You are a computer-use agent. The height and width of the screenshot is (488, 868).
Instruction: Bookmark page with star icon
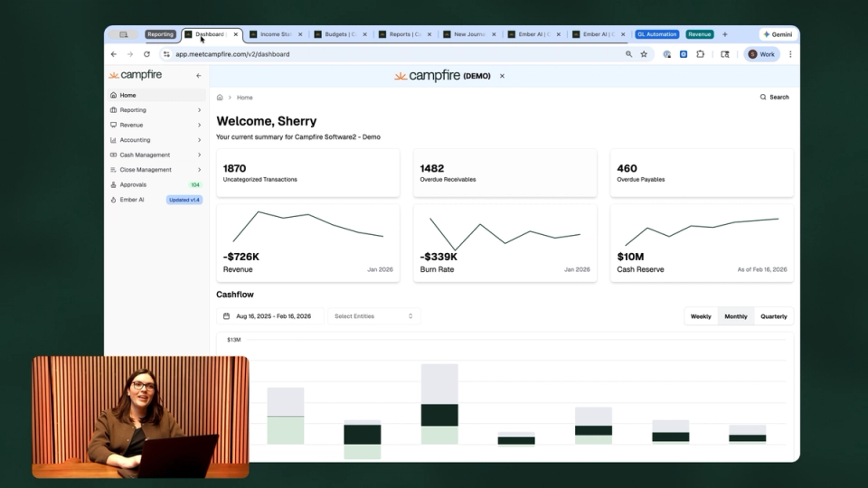644,54
